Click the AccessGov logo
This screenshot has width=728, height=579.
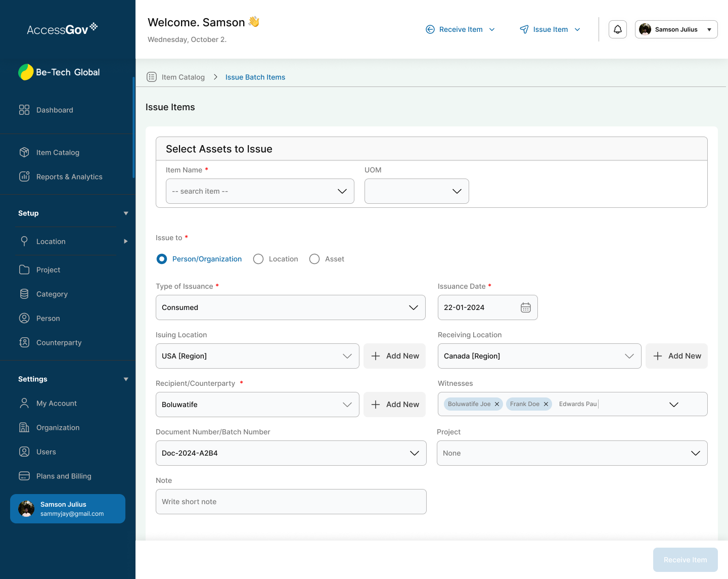pyautogui.click(x=62, y=29)
